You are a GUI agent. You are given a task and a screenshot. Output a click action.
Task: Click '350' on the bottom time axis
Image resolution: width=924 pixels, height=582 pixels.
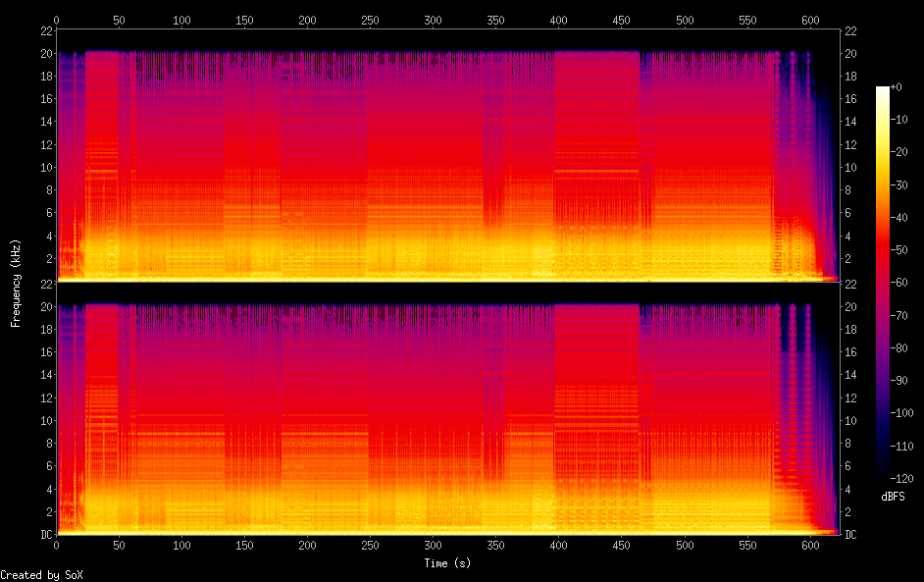point(495,546)
